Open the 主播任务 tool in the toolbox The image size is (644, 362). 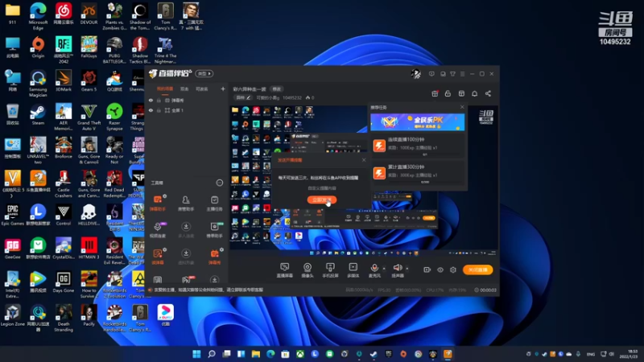coord(214,203)
